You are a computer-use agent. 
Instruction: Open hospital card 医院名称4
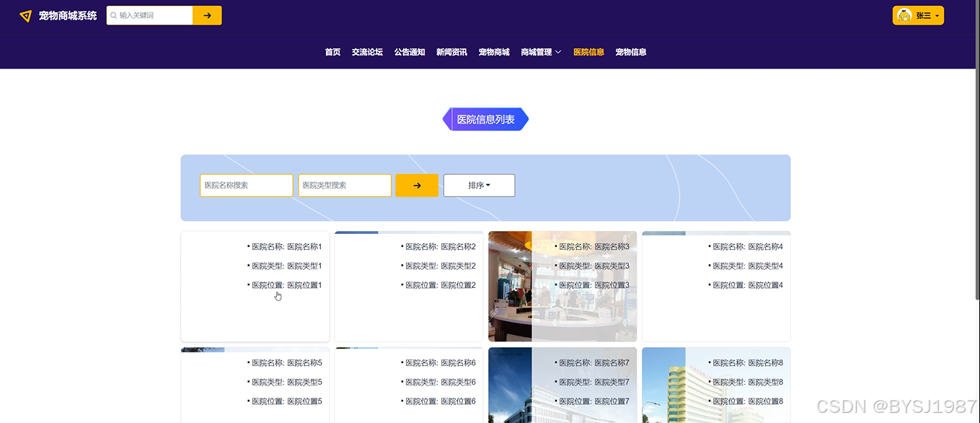click(x=716, y=286)
